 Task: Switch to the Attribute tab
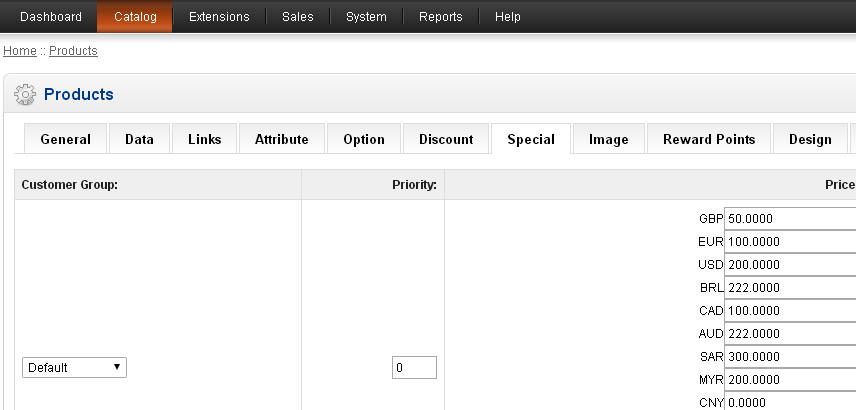coord(282,139)
